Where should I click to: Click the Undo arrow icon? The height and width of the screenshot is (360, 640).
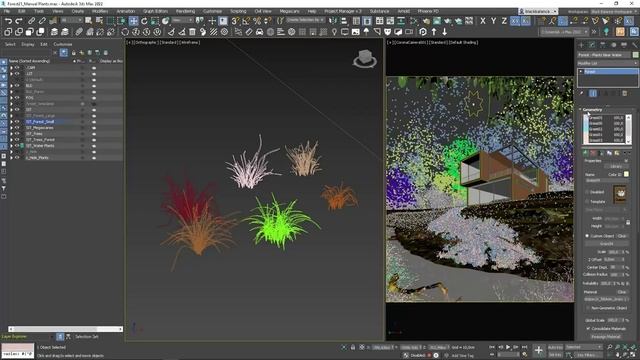click(8, 21)
